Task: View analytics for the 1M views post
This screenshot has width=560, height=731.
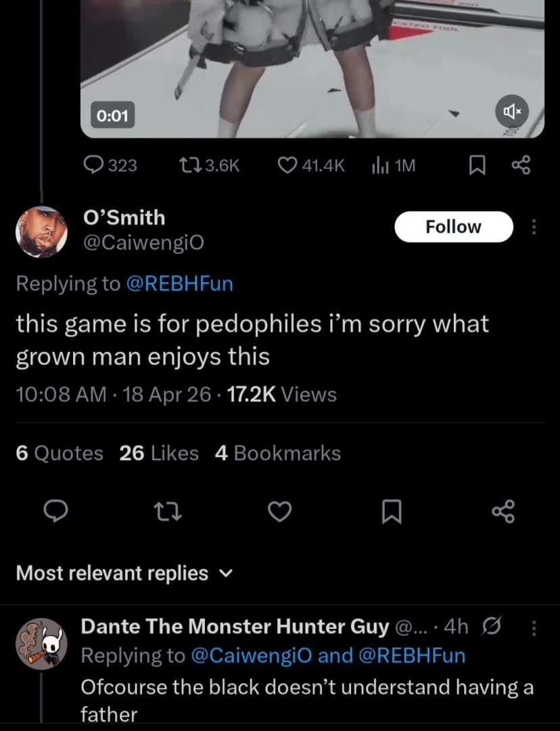Action: (393, 165)
